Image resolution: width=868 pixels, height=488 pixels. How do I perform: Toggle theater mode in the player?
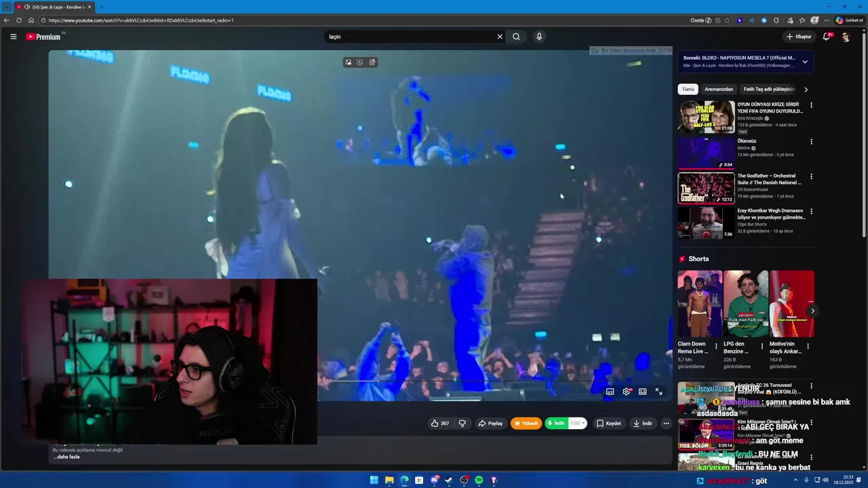pos(642,392)
